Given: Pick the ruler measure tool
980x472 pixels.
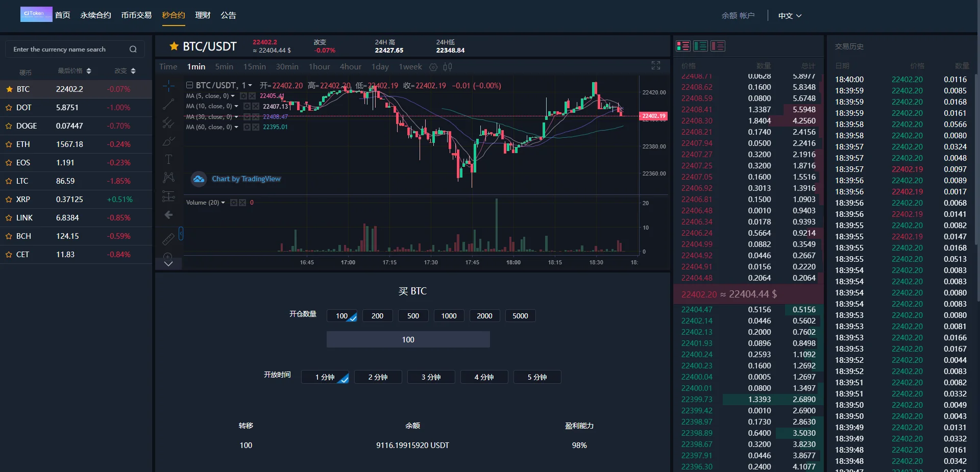Looking at the screenshot, I should pos(168,239).
